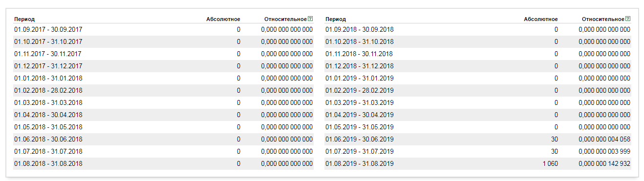Click the left table Период column header
Viewport: 644px width, 181px height.
(24, 19)
